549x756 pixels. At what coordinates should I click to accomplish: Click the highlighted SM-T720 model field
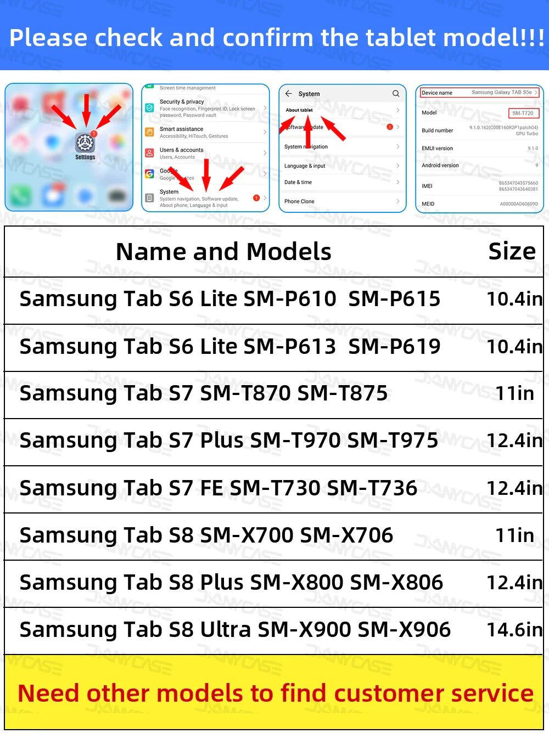(524, 113)
